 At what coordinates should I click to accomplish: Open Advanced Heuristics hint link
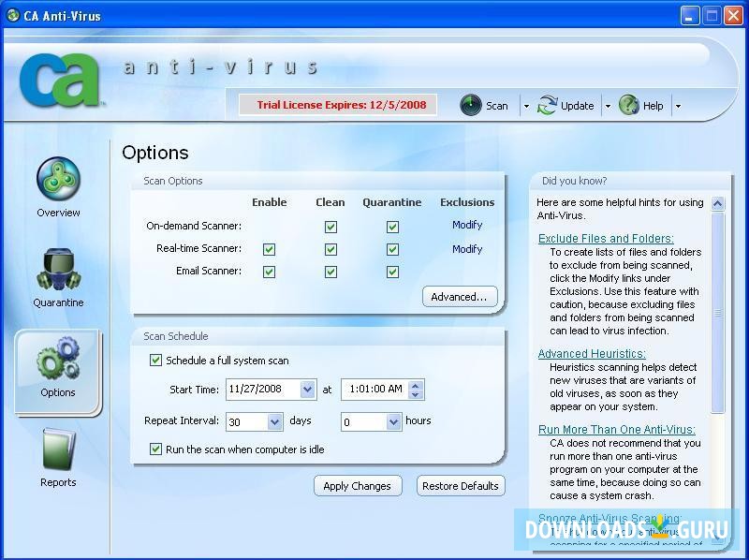tap(592, 354)
